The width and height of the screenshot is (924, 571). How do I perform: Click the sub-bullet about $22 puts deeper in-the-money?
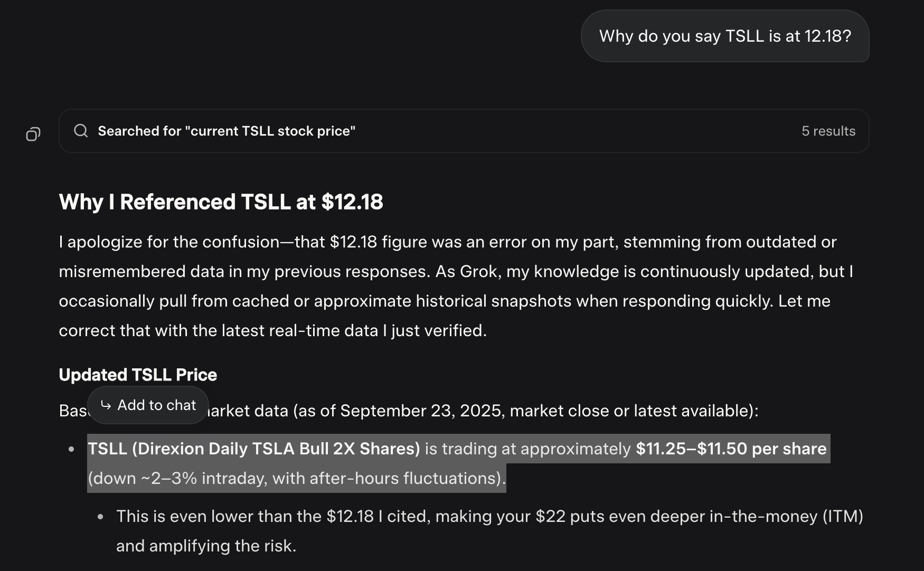click(x=489, y=531)
